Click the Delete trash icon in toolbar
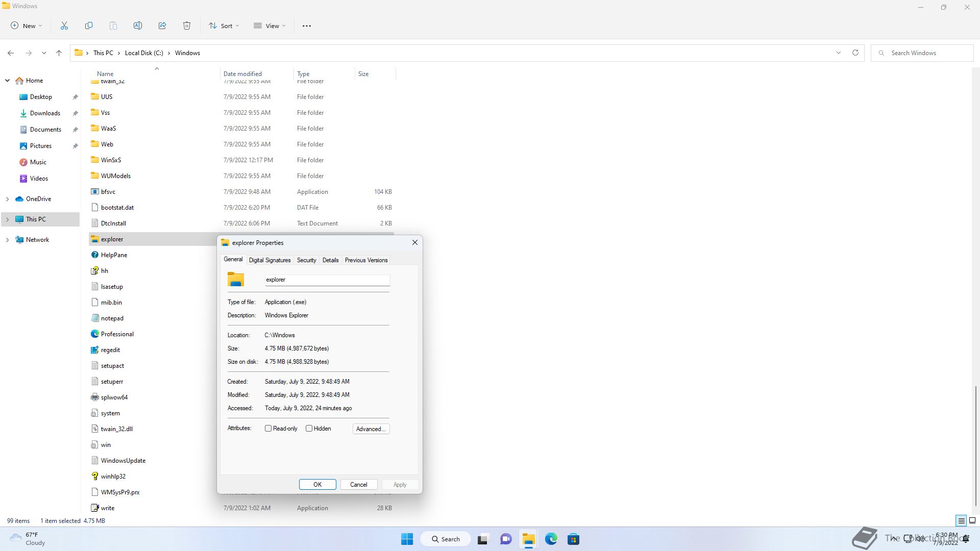 pyautogui.click(x=187, y=26)
